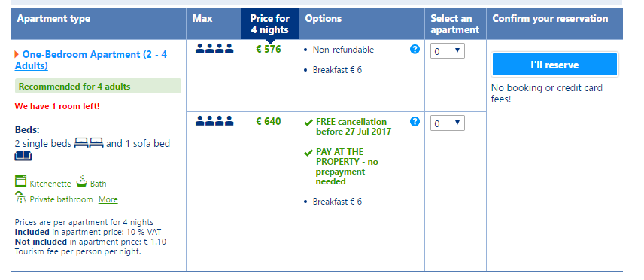Click the single beds icon
This screenshot has height=280, width=644.
(88, 144)
